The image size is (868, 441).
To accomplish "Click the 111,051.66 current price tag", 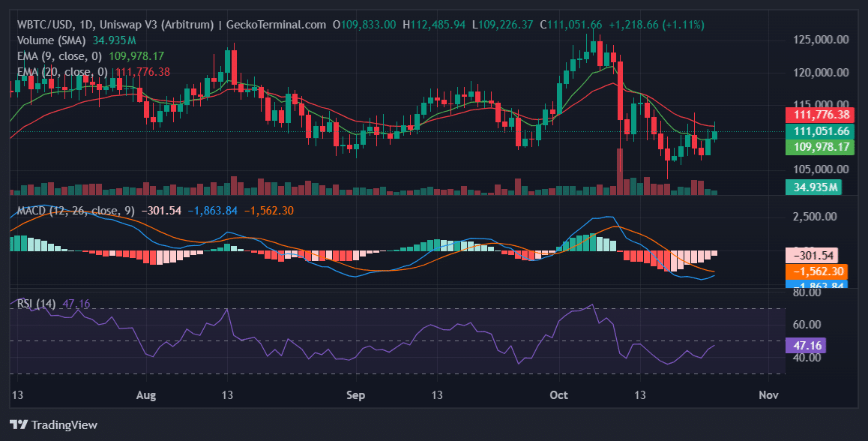I will 821,131.
